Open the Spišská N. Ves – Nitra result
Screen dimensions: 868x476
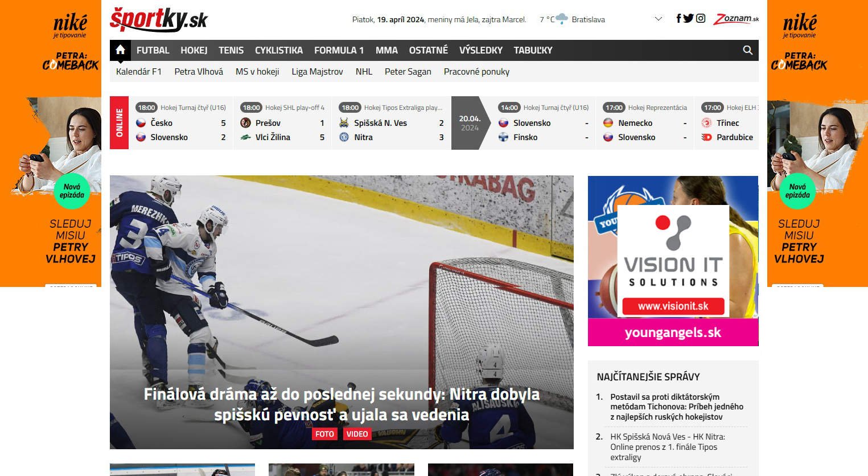tap(391, 123)
